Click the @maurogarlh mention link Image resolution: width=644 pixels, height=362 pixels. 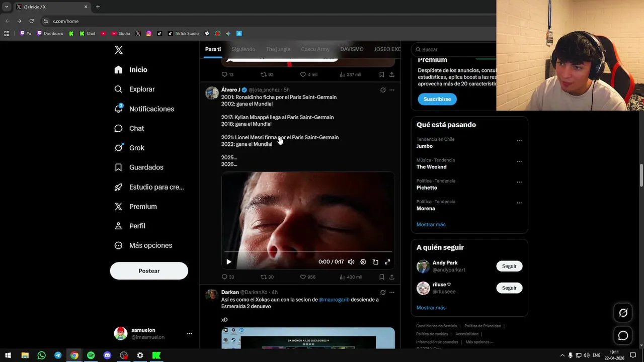[334, 300]
